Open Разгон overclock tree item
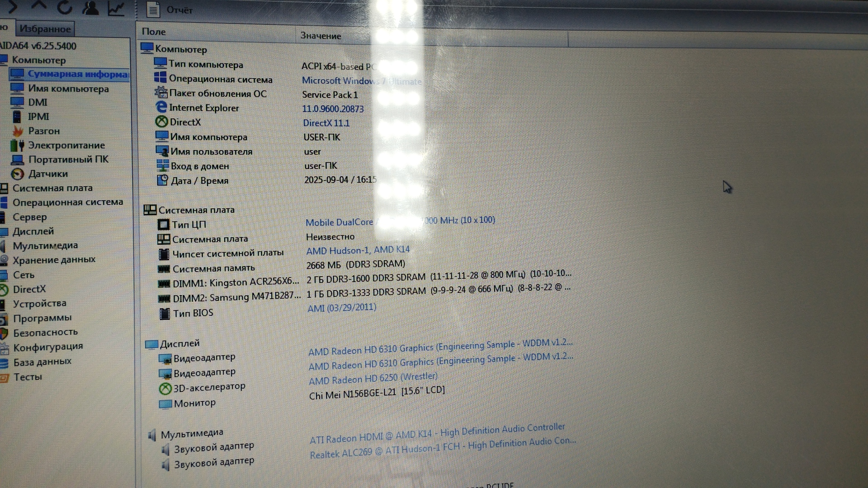868x488 pixels. (43, 131)
